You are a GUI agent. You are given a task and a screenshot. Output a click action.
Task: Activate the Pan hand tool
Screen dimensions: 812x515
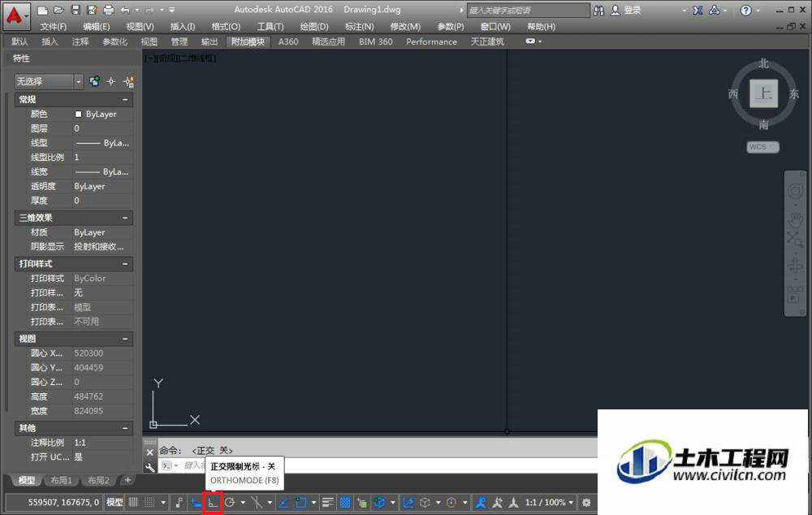click(x=795, y=219)
